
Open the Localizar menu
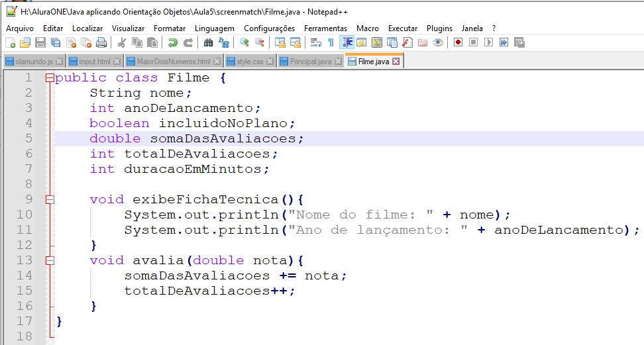pos(87,28)
